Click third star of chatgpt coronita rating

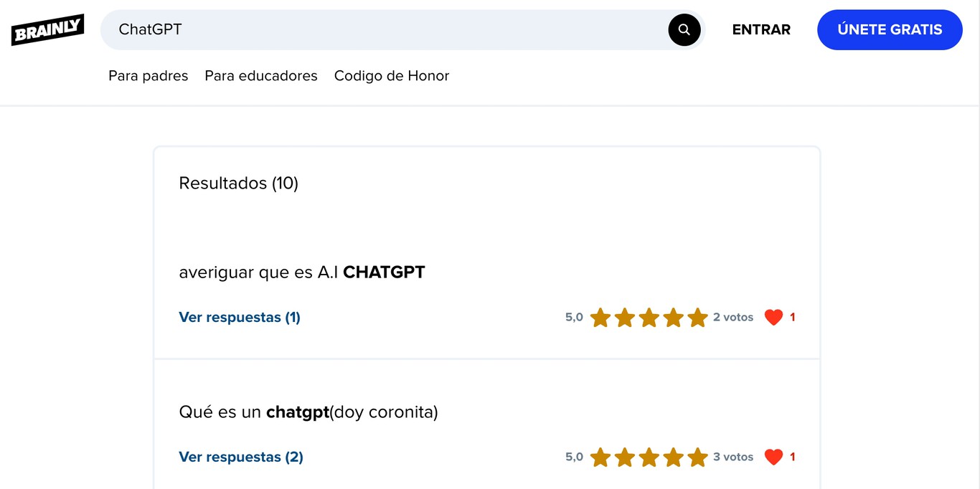tap(649, 457)
